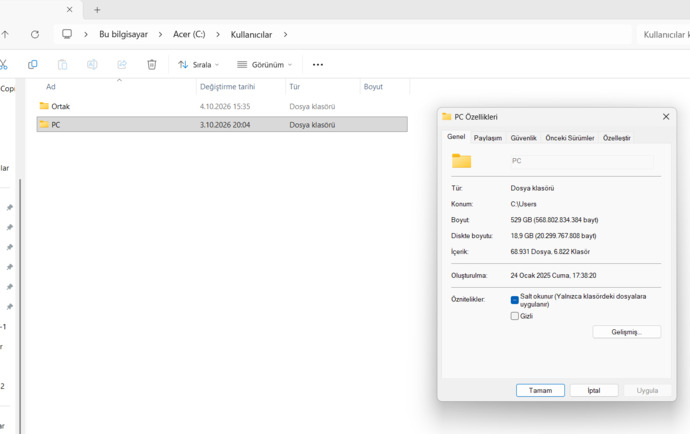This screenshot has height=434, width=690.
Task: Cut the selected item with scissors icon
Action: coord(3,65)
